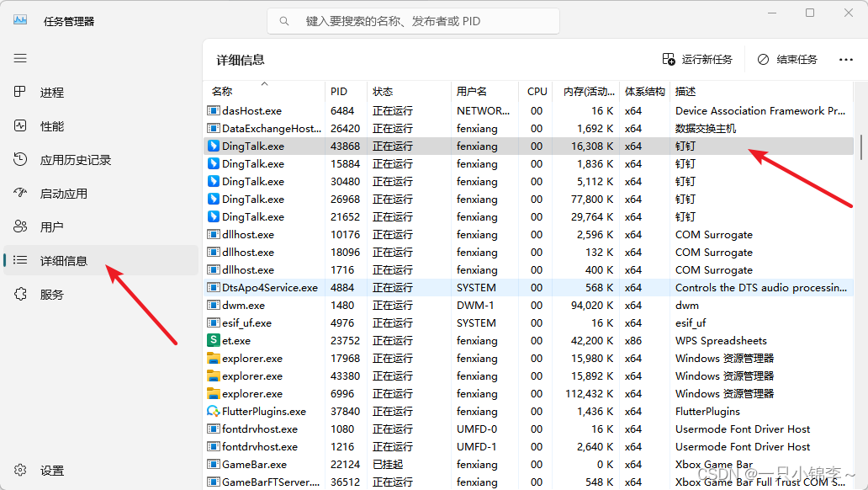Click the explorer.exe folder icon, PID 17968
The width and height of the screenshot is (868, 490).
point(213,358)
